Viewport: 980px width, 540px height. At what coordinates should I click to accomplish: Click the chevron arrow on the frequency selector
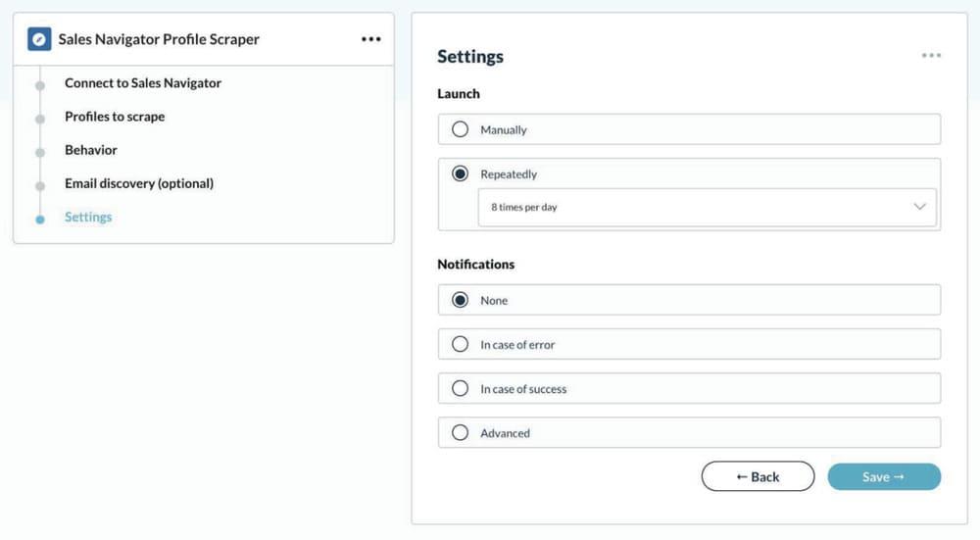pos(919,206)
